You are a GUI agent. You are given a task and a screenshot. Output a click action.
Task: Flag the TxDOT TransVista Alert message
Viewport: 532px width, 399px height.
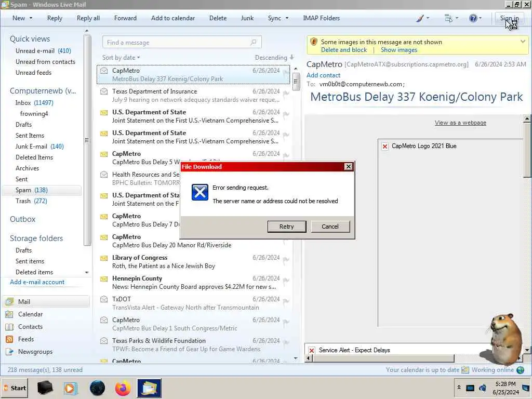286,301
